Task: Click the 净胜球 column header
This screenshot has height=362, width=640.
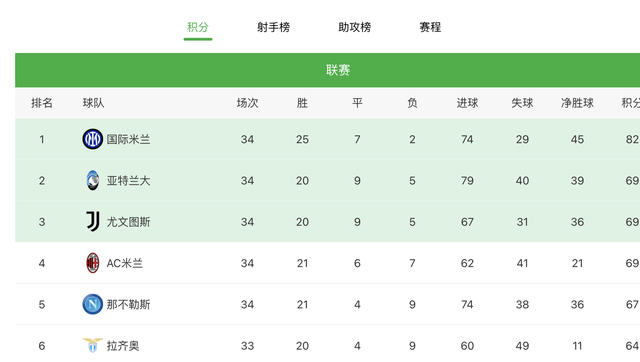Action: click(x=577, y=103)
